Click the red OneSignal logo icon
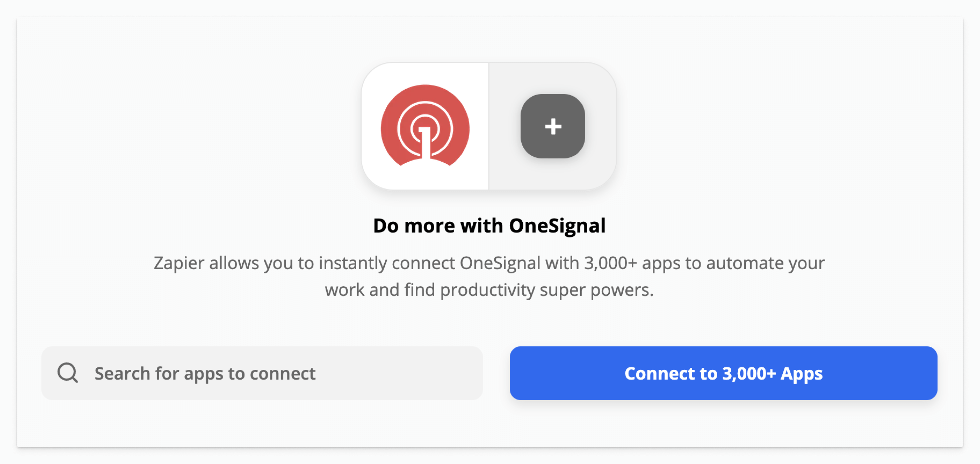This screenshot has height=464, width=980. tap(425, 126)
